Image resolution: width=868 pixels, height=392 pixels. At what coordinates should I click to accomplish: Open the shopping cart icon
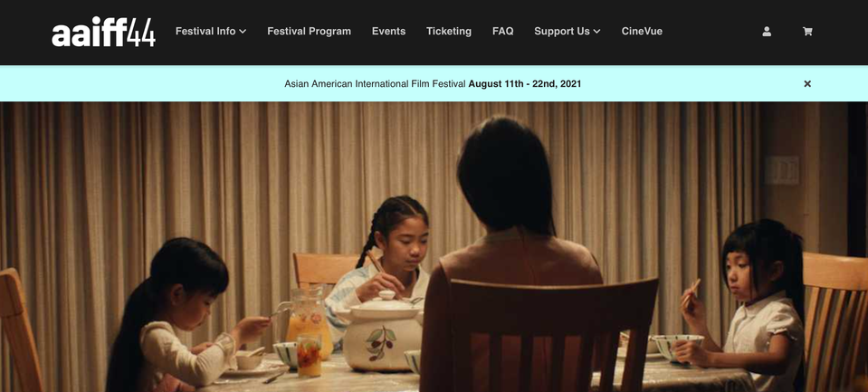click(807, 32)
